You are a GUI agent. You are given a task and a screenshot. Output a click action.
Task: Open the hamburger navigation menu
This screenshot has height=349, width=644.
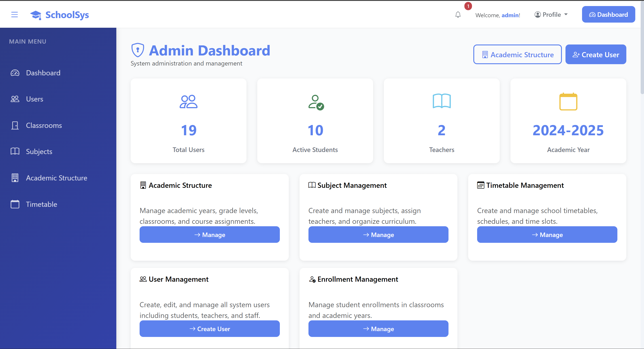(15, 15)
